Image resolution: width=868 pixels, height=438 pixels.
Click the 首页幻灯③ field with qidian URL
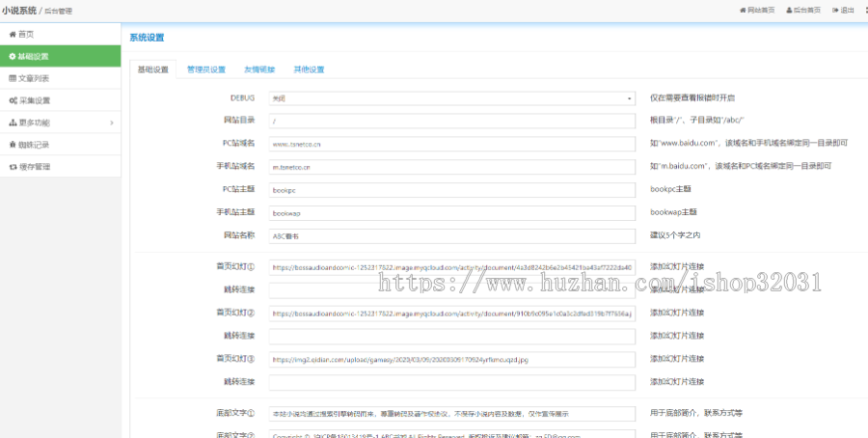click(x=451, y=359)
